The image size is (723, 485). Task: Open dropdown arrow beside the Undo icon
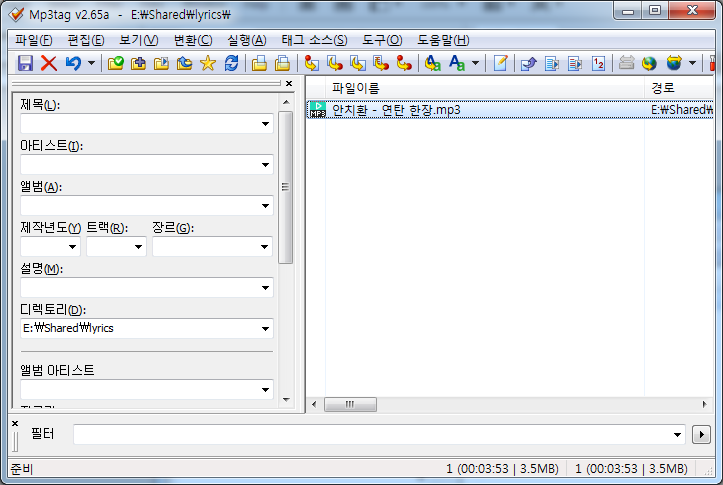click(x=92, y=63)
